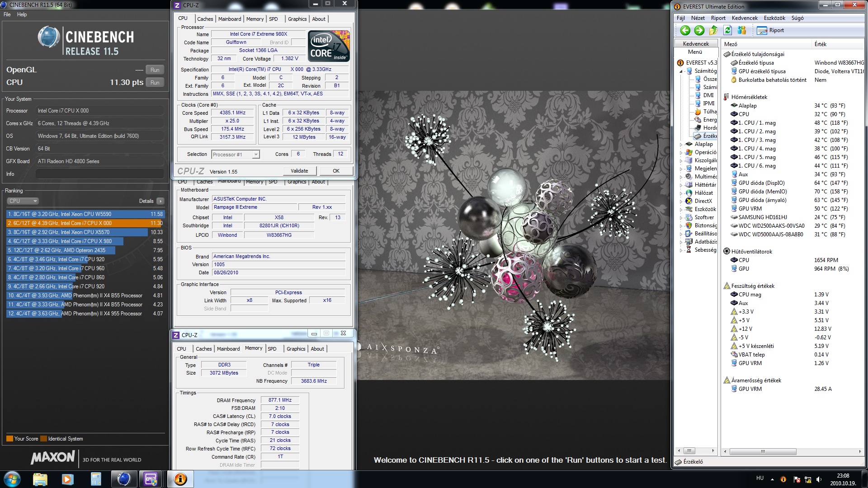This screenshot has width=868, height=488.
Task: Open the Riport button in EVEREST toolbar
Action: pyautogui.click(x=771, y=30)
